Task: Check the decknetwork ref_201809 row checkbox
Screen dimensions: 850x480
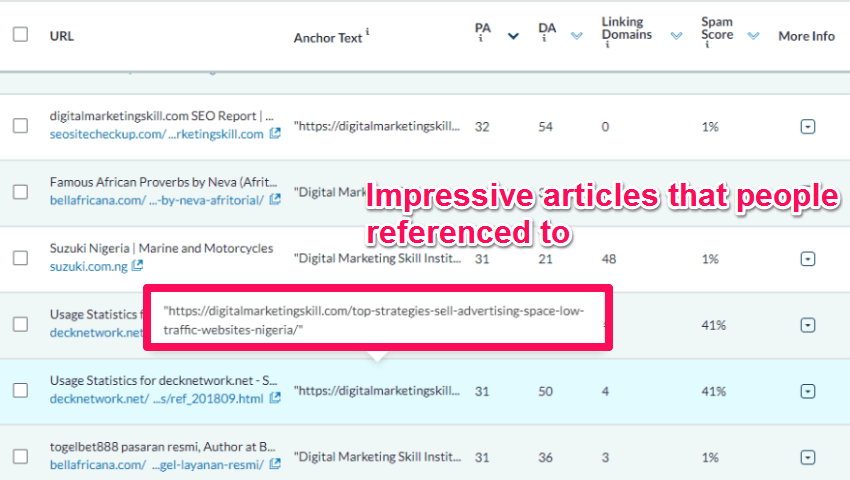Action: 21,391
